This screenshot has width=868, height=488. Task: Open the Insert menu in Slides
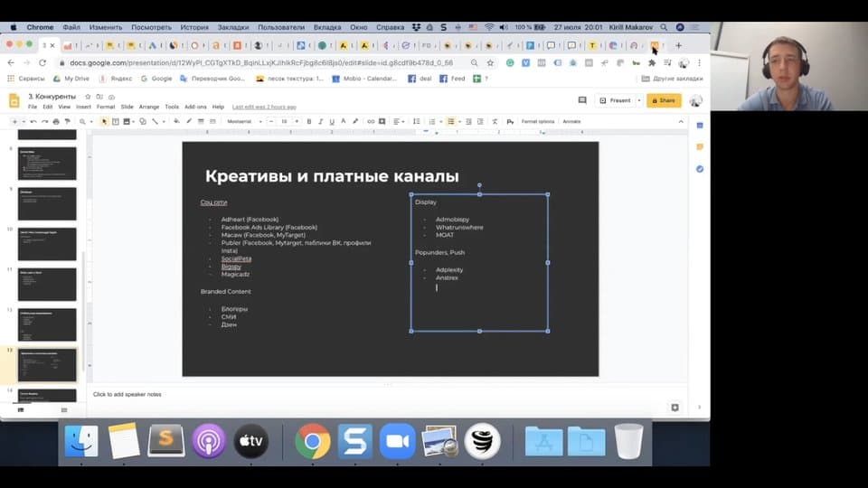coord(83,107)
